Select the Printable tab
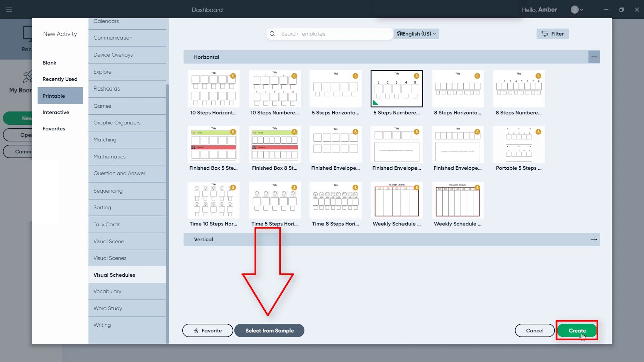The image size is (644, 362). point(60,96)
